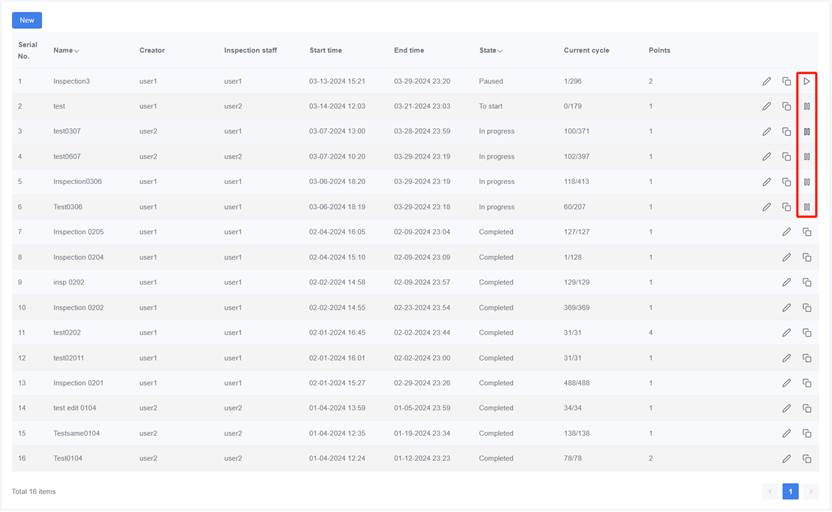Edit the Inspection 0205 task
The width and height of the screenshot is (832, 512).
pyautogui.click(x=786, y=232)
